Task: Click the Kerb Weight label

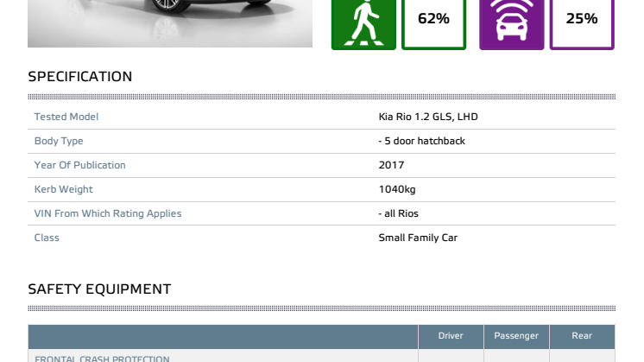Action: [x=63, y=189]
